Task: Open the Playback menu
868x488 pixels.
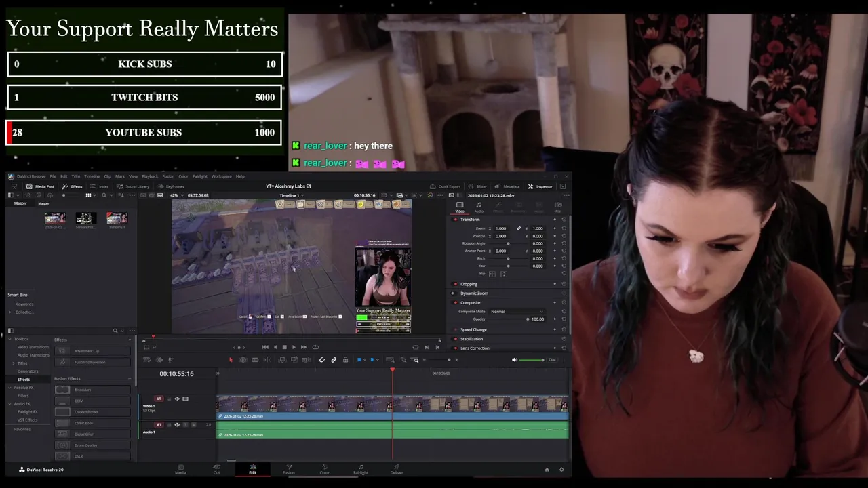Action: [150, 176]
